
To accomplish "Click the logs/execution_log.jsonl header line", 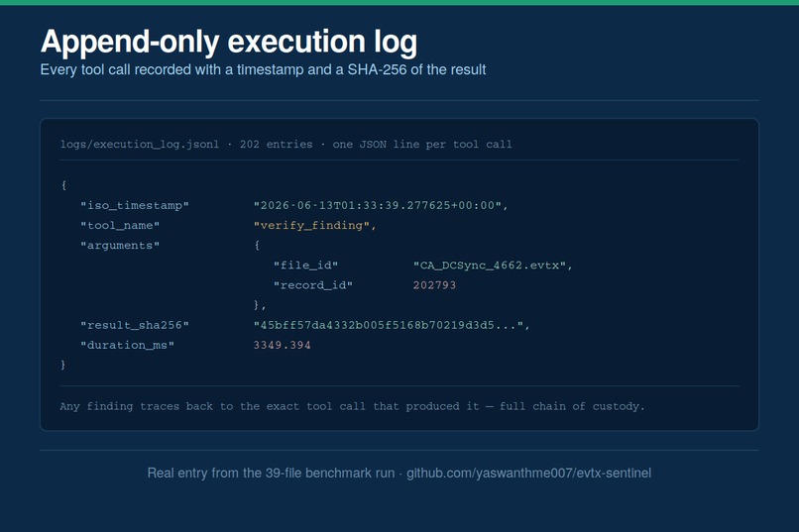I will click(285, 144).
